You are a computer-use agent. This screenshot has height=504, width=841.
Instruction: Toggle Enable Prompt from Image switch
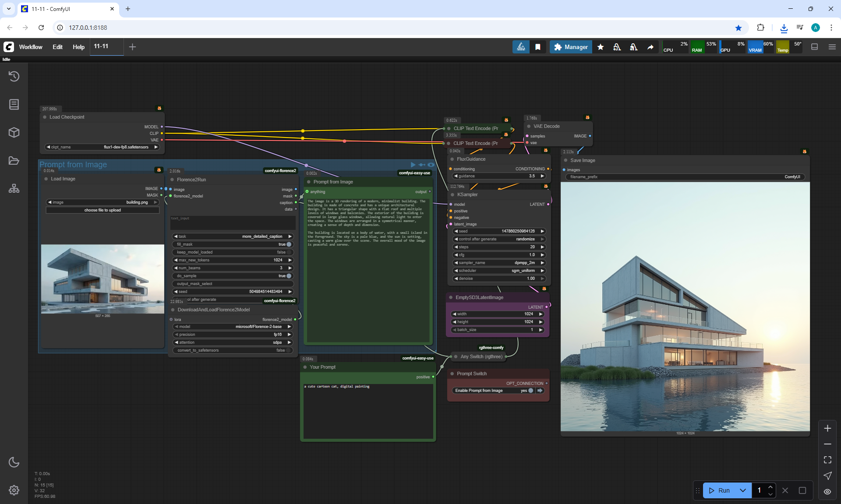click(530, 391)
